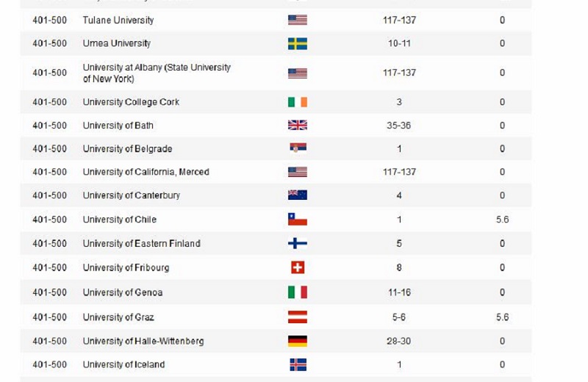Click the Italy flag for University of Genoa
Screen dimensions: 588x382
297,292
